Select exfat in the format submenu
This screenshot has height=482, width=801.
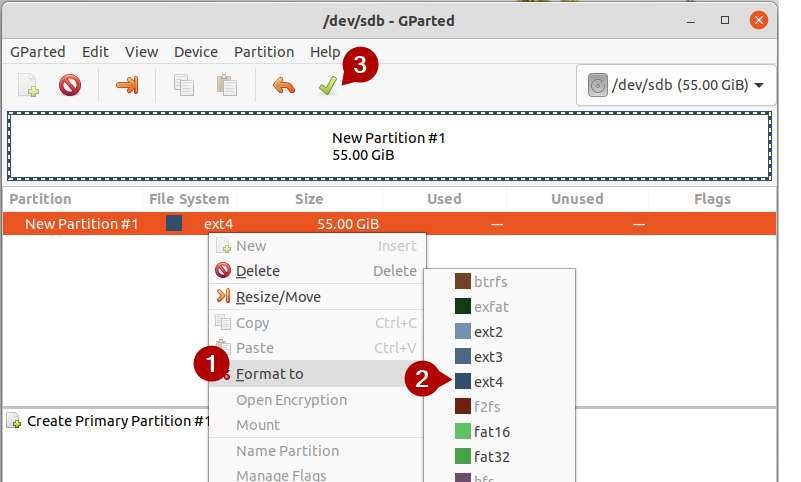tap(500, 306)
